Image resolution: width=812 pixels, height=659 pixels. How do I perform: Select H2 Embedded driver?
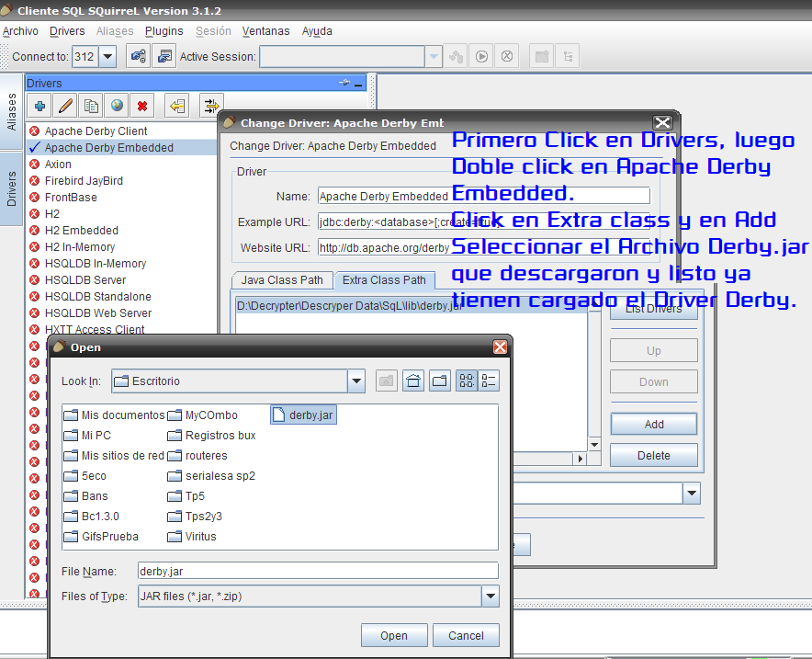coord(121,231)
